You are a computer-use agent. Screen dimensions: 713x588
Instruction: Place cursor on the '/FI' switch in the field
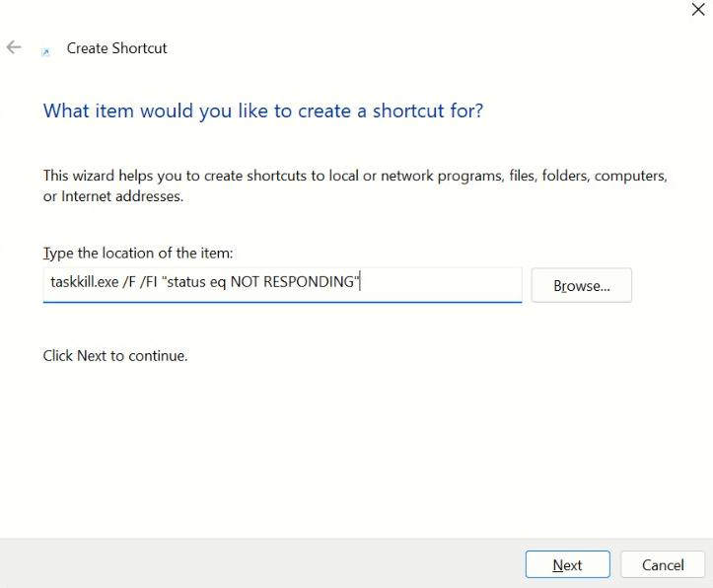point(151,282)
